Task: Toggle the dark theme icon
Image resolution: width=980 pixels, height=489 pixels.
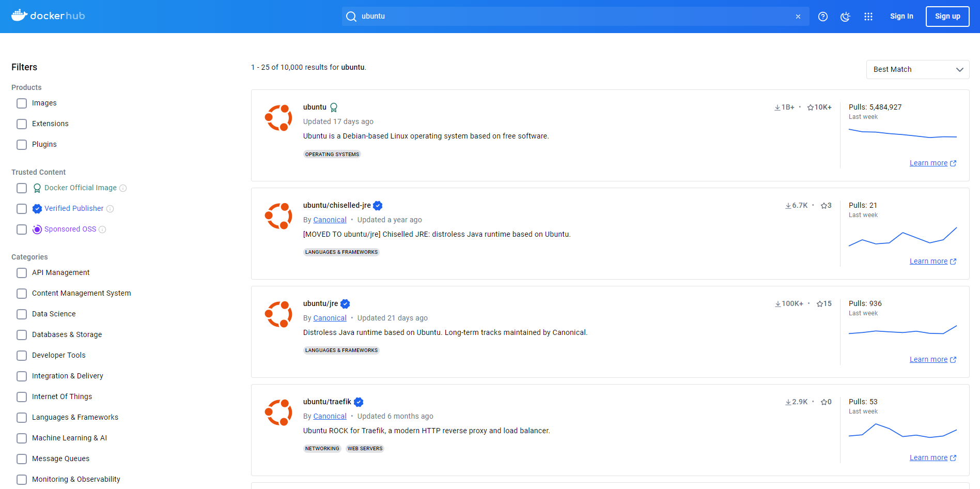Action: tap(845, 17)
